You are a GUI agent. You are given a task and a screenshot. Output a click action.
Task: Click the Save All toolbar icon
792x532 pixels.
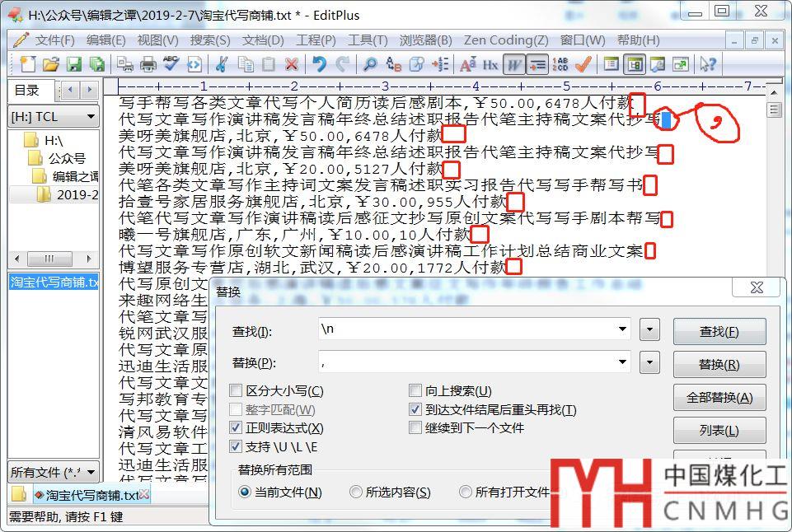[x=96, y=64]
